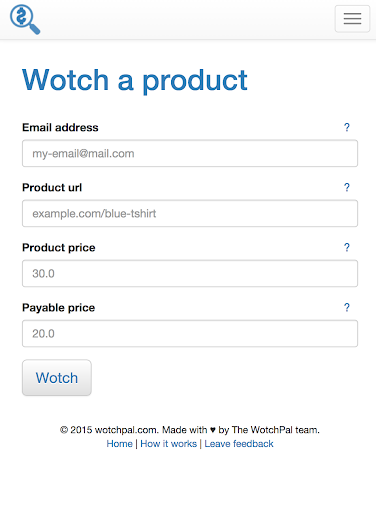Image resolution: width=376 pixels, height=512 pixels.
Task: Focus the Payable price input field
Action: [190, 333]
